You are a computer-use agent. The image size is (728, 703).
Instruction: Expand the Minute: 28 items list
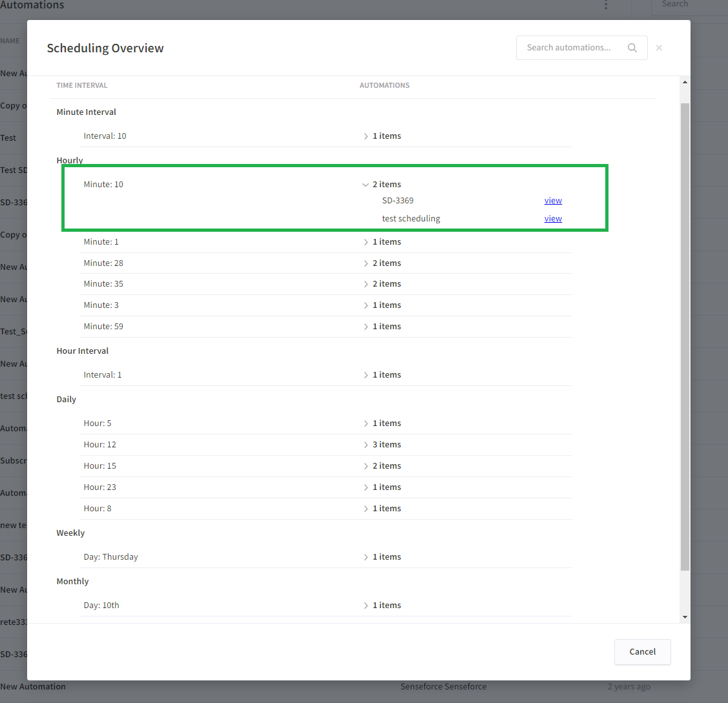(x=366, y=263)
